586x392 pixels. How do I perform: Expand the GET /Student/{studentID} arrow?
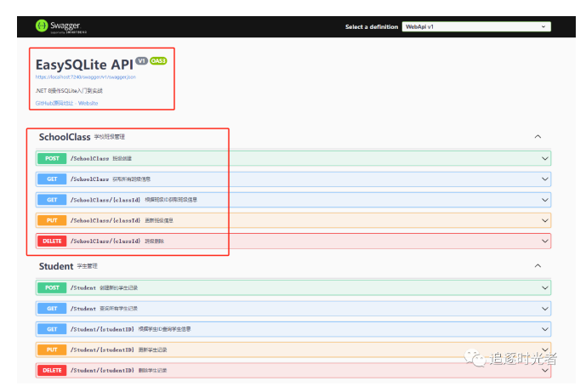click(x=545, y=329)
